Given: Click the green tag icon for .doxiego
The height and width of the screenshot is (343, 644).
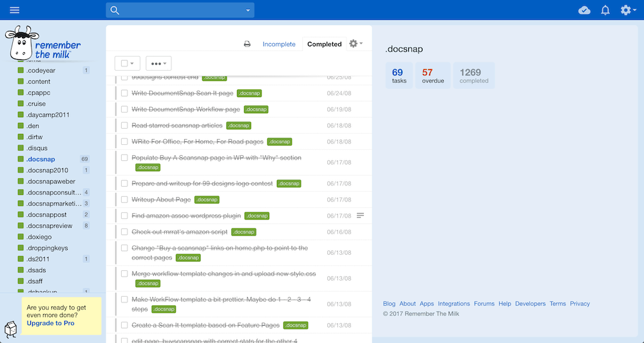Looking at the screenshot, I should pos(21,236).
